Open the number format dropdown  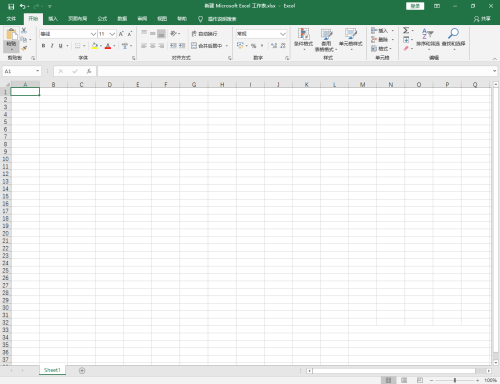[x=283, y=34]
